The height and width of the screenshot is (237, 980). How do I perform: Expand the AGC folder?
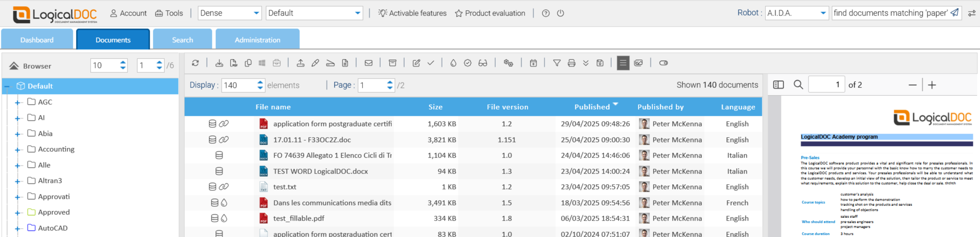[x=17, y=103]
